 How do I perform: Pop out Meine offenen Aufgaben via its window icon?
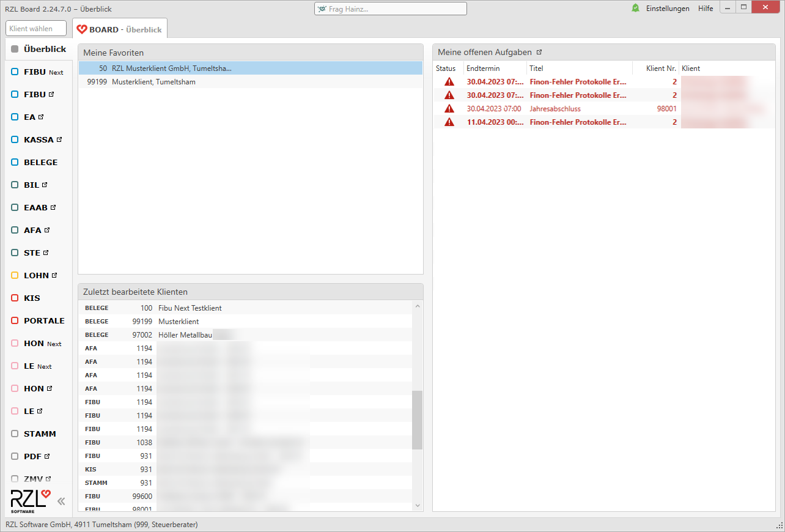(540, 52)
